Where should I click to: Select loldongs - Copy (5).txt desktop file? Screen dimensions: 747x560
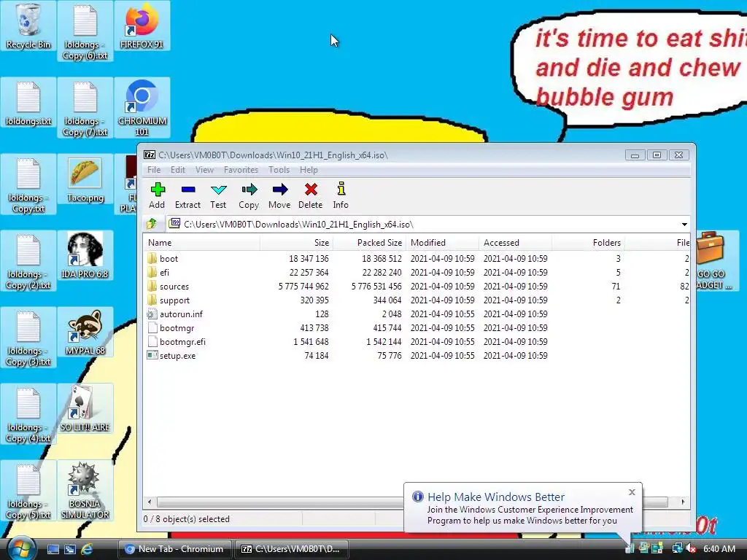[28, 491]
